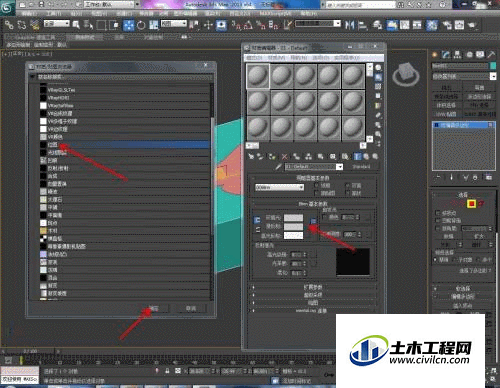The width and height of the screenshot is (500, 388).
Task: Open 导航 menu in material editor
Action: coord(299,58)
